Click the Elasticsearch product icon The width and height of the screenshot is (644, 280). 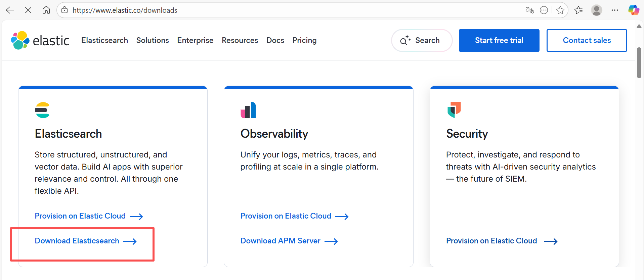tap(42, 110)
